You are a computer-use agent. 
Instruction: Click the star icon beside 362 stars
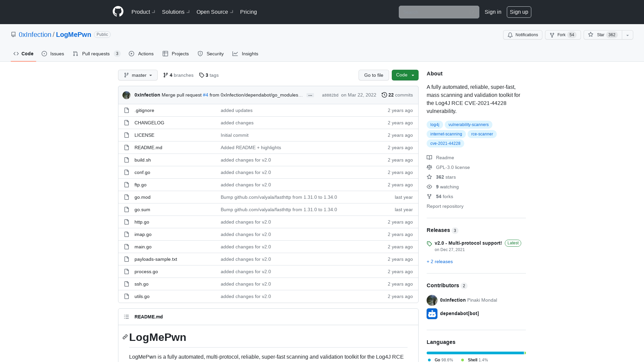pos(429,177)
